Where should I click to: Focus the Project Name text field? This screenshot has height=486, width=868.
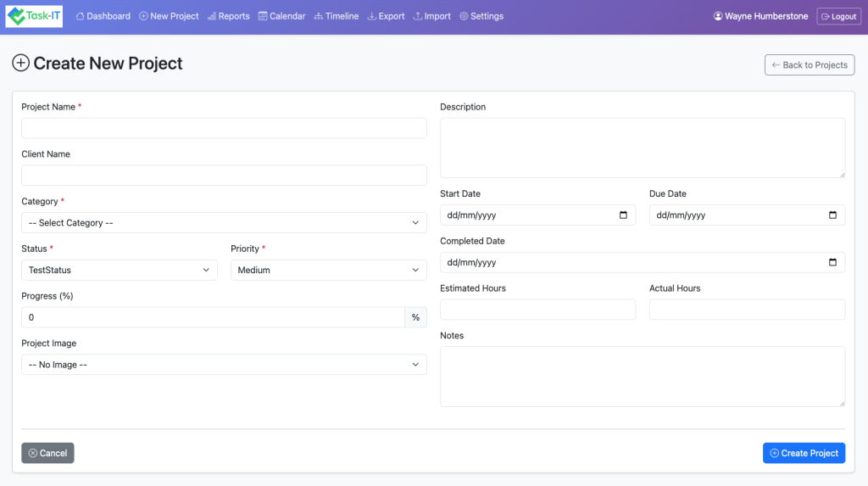point(224,128)
